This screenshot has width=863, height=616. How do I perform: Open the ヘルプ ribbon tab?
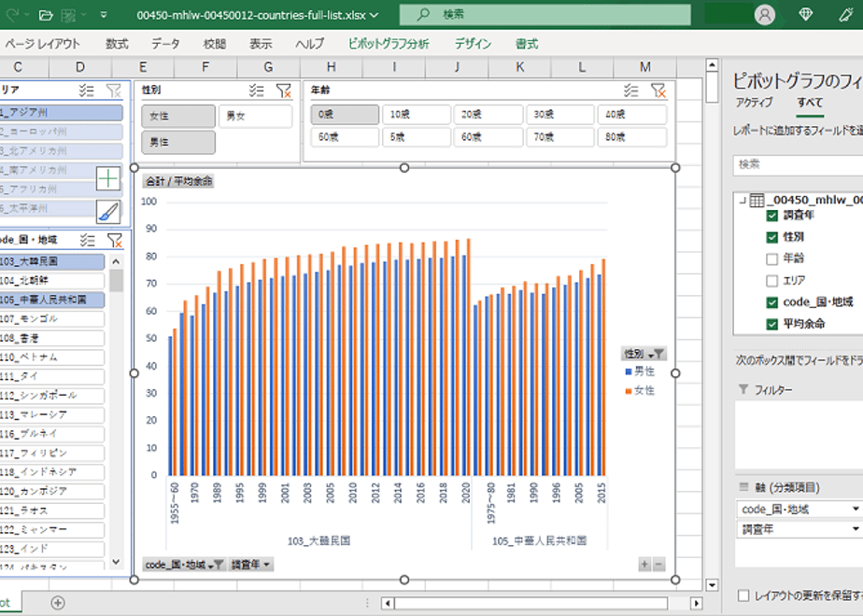310,44
